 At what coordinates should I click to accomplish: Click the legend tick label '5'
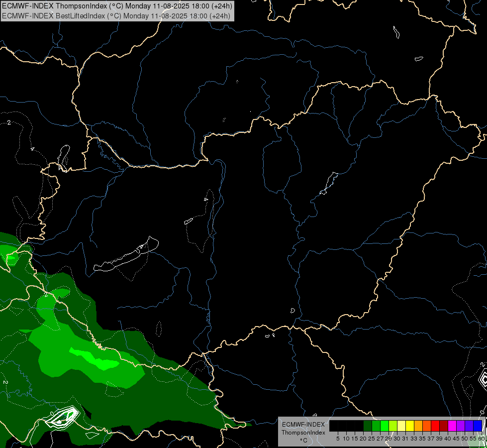[338, 439]
